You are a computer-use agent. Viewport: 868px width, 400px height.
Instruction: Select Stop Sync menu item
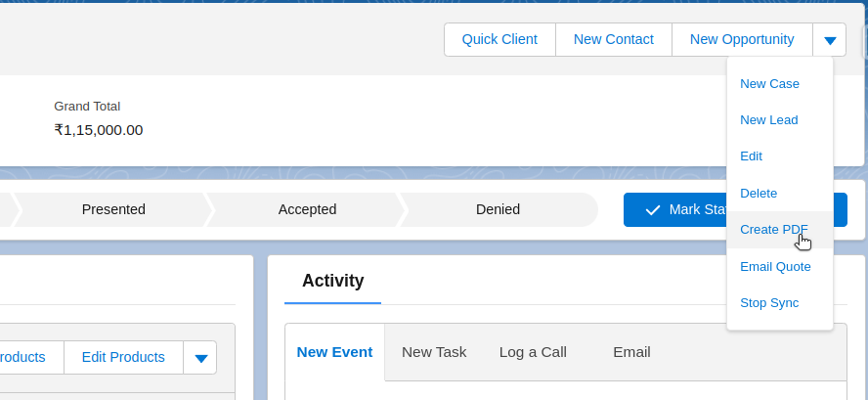769,303
